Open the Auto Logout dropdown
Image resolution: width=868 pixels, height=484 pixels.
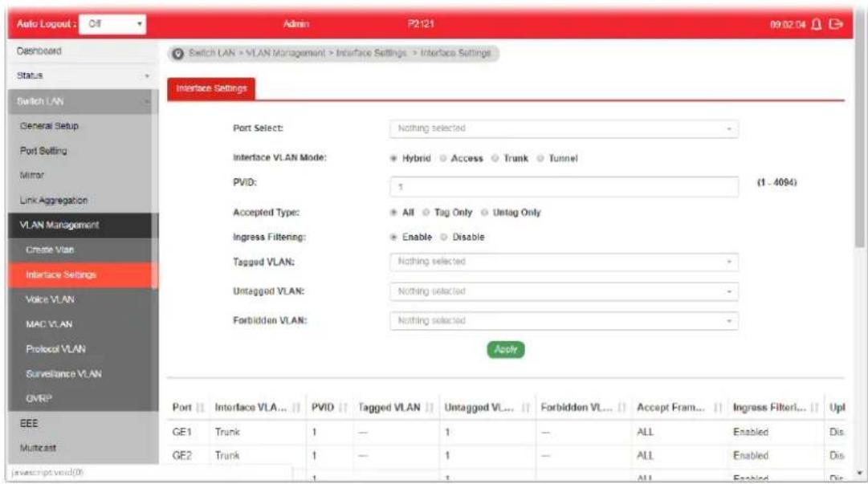[x=112, y=24]
